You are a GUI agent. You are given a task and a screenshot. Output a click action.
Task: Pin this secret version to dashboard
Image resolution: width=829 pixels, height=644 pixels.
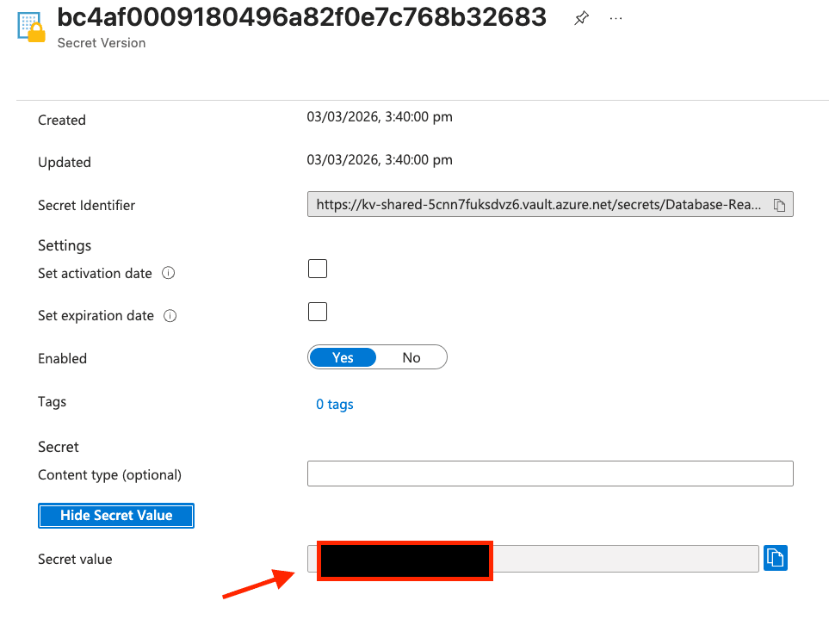tap(582, 18)
